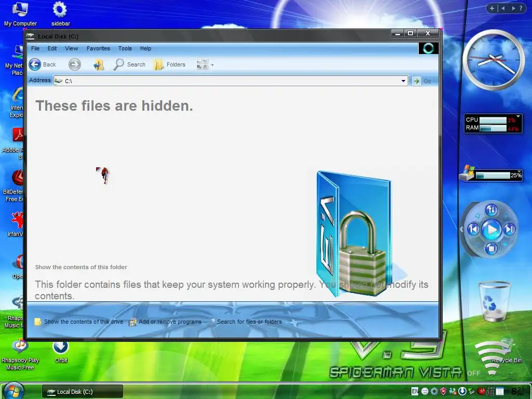Open the Orbit desktop icon
This screenshot has height=399, width=532.
[x=61, y=352]
